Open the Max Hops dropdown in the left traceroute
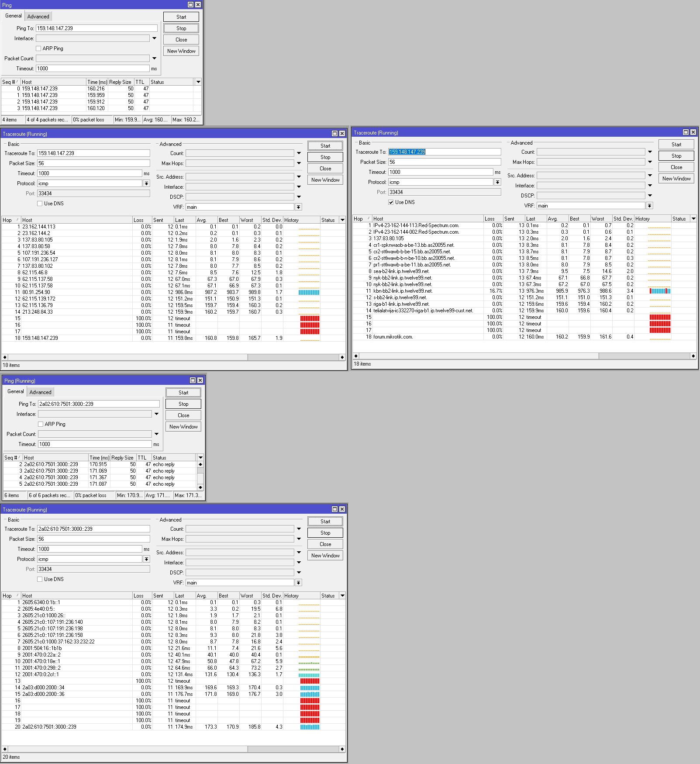This screenshot has width=700, height=764. coord(299,163)
